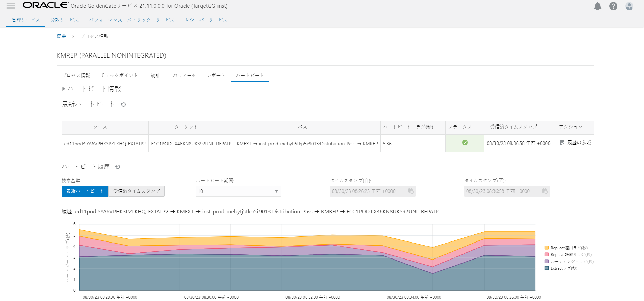This screenshot has width=644, height=301.
Task: Toggle ルーティング・ラグ(秒) legend series
Action: [569, 262]
